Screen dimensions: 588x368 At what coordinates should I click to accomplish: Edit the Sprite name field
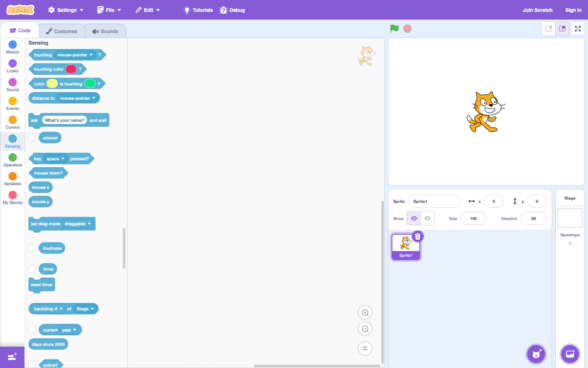click(x=434, y=201)
